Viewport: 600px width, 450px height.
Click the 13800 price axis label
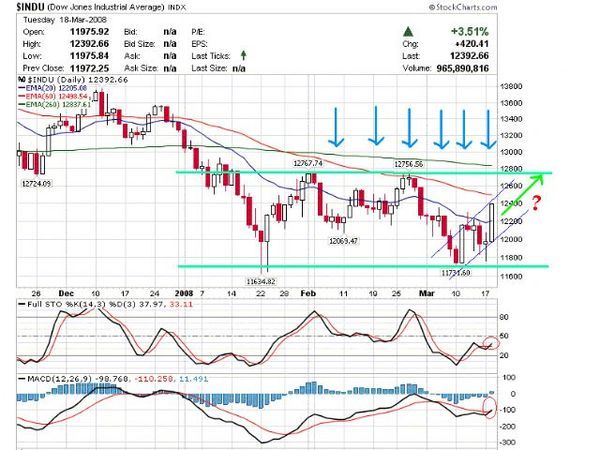[512, 86]
